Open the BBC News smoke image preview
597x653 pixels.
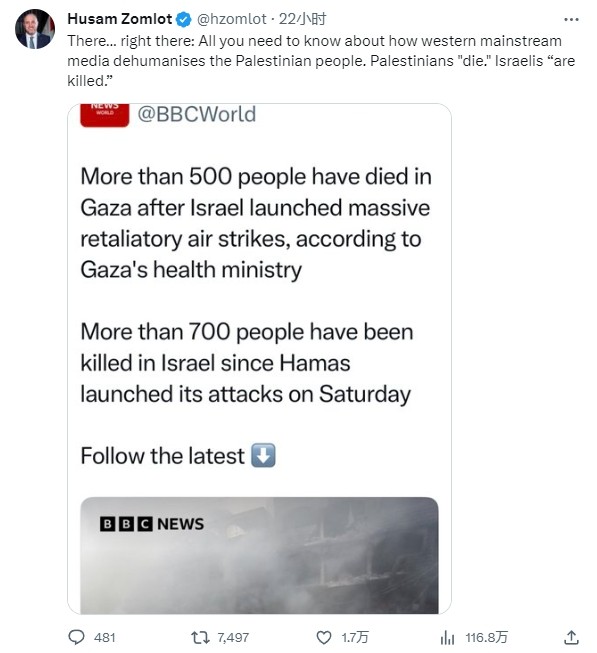point(259,555)
